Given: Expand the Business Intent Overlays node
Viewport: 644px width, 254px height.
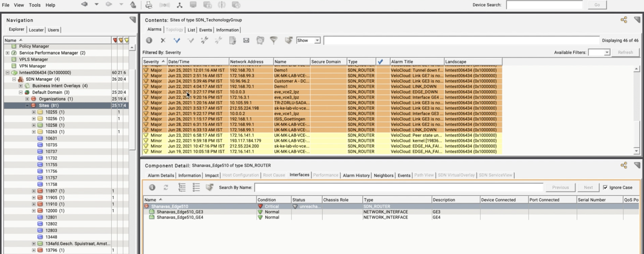Looking at the screenshot, I should [21, 86].
